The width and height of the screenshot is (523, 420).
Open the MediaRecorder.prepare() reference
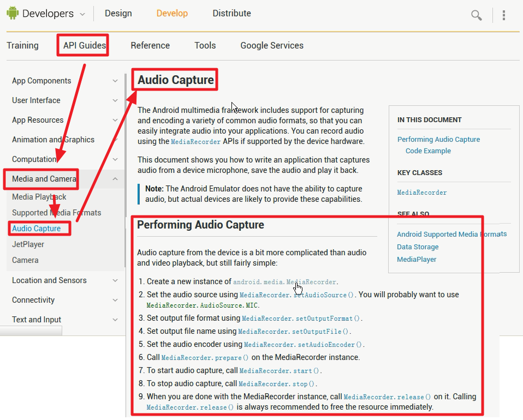point(205,358)
